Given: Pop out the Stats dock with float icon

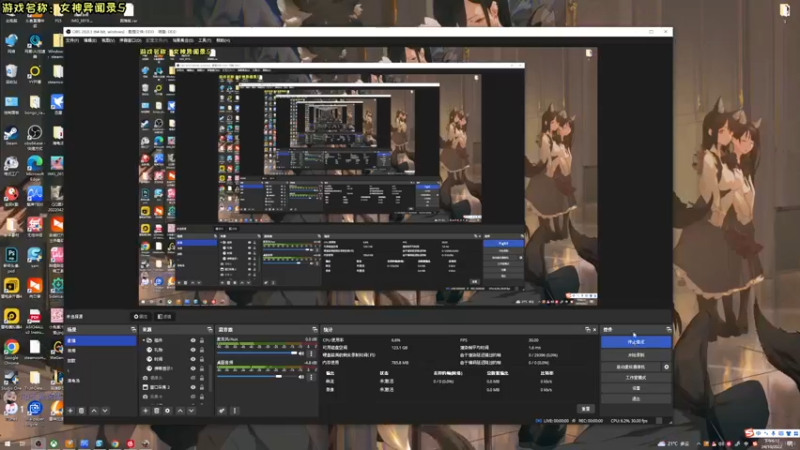Looking at the screenshot, I should [x=587, y=330].
